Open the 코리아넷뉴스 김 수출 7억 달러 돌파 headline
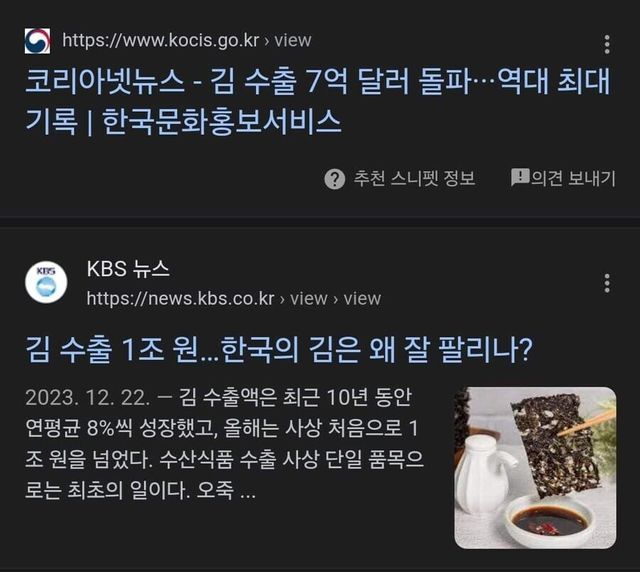Viewport: 640px width, 572px height. tap(318, 101)
